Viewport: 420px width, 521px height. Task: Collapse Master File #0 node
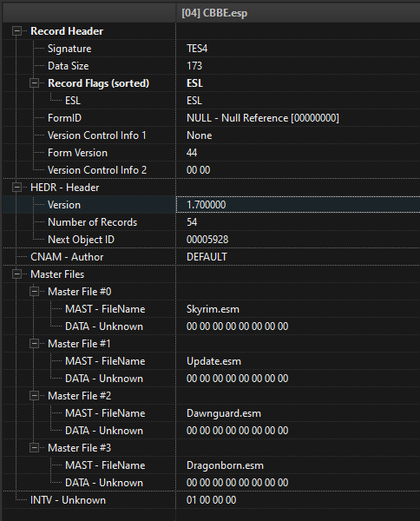tap(34, 292)
